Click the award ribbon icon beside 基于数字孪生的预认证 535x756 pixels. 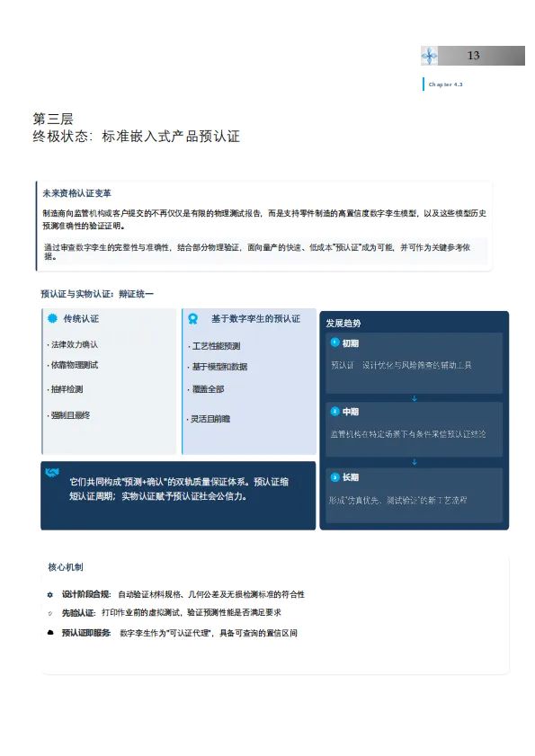point(193,319)
